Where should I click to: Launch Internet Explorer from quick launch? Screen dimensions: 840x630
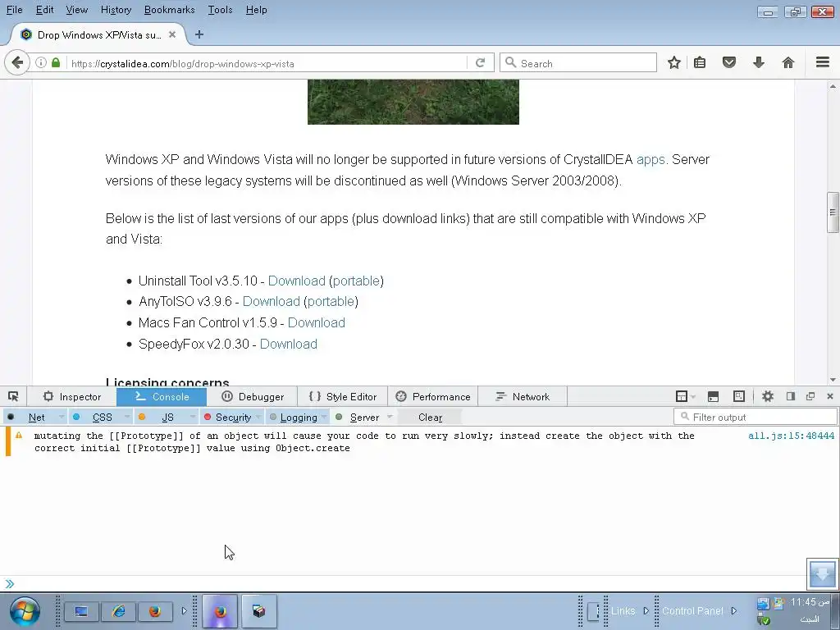(x=119, y=611)
